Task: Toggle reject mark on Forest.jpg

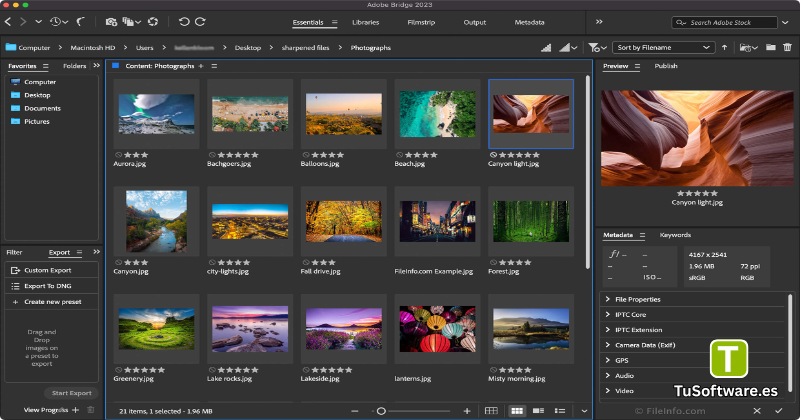Action: coord(493,262)
